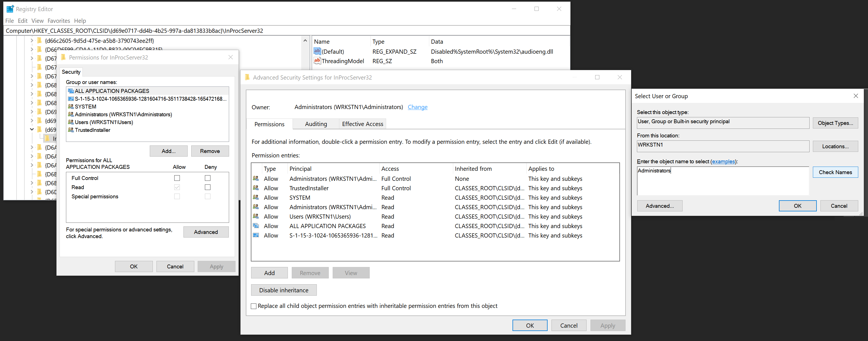The image size is (868, 341).
Task: Select the Security tab in Permissions dialog
Action: pos(71,72)
